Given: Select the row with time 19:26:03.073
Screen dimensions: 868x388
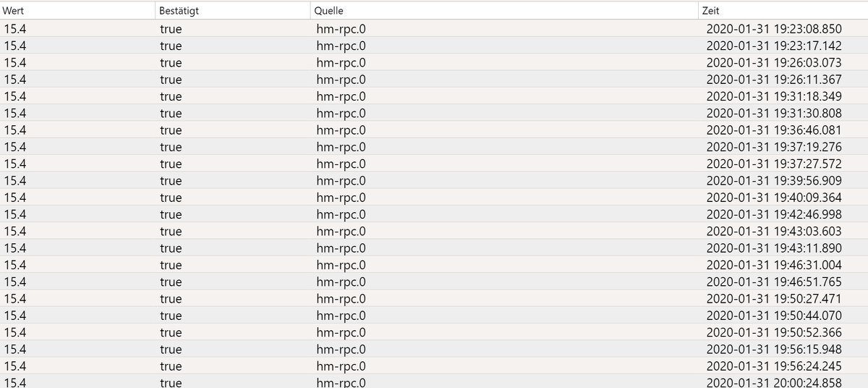Looking at the screenshot, I should click(434, 62).
